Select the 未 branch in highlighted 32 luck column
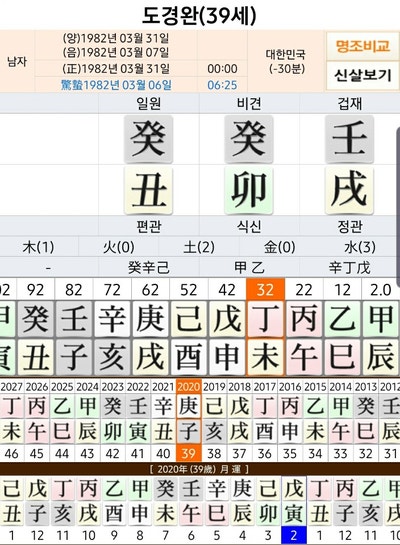The image size is (400, 545). coord(266,357)
